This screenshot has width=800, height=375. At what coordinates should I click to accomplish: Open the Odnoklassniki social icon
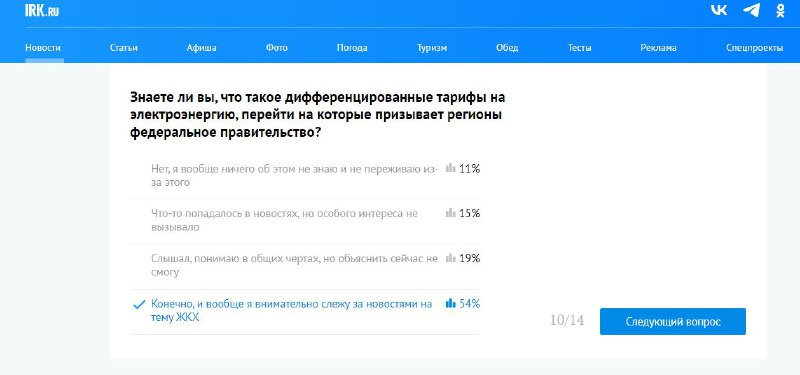780,10
